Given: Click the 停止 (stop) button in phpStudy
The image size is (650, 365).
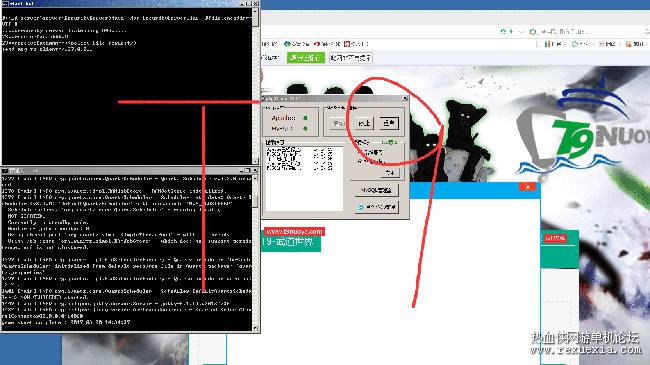Looking at the screenshot, I should coord(364,123).
